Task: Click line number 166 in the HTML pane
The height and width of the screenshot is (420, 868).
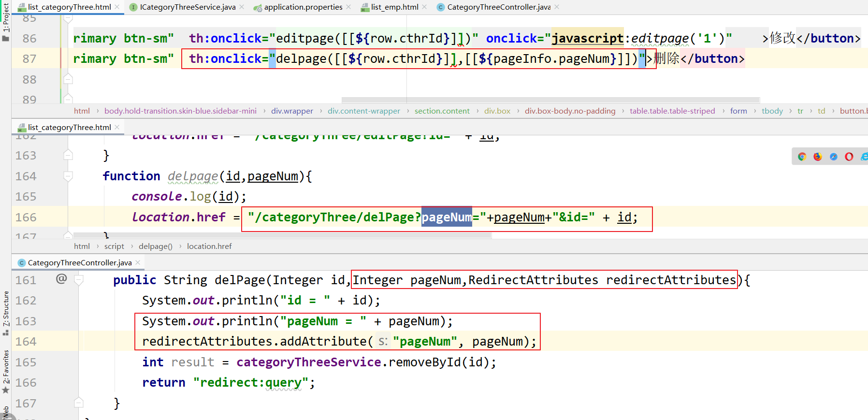Action: click(26, 217)
